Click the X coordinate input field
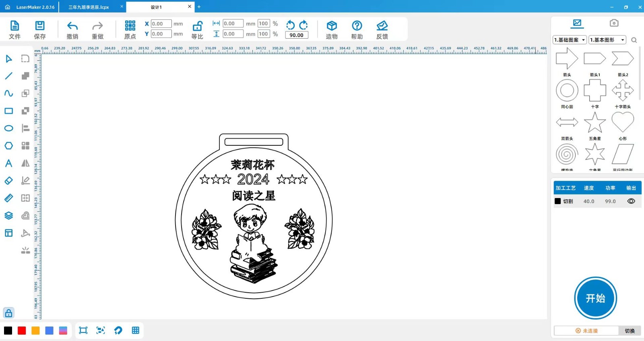The image size is (644, 341). (x=161, y=24)
